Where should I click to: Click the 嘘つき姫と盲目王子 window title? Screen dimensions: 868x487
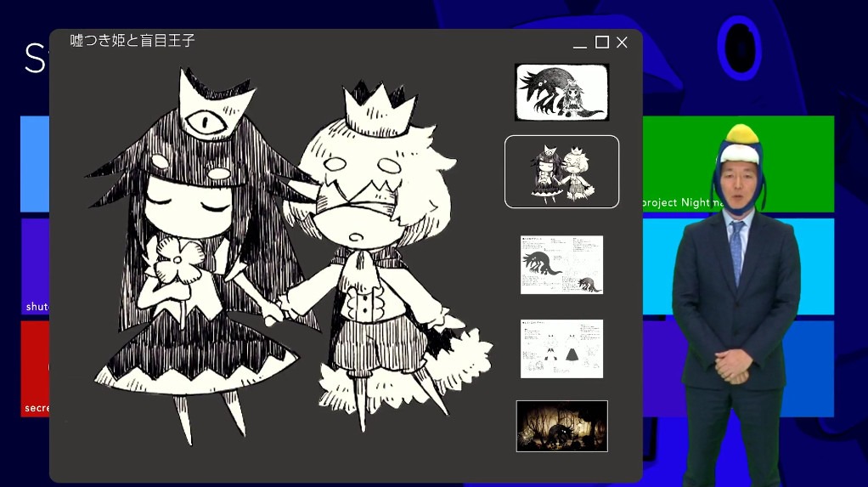coord(132,41)
